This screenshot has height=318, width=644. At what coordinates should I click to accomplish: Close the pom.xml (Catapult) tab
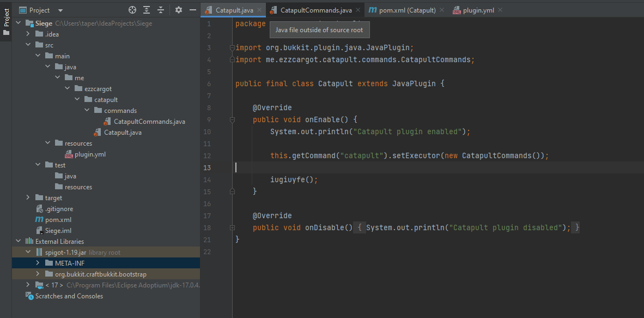(442, 10)
